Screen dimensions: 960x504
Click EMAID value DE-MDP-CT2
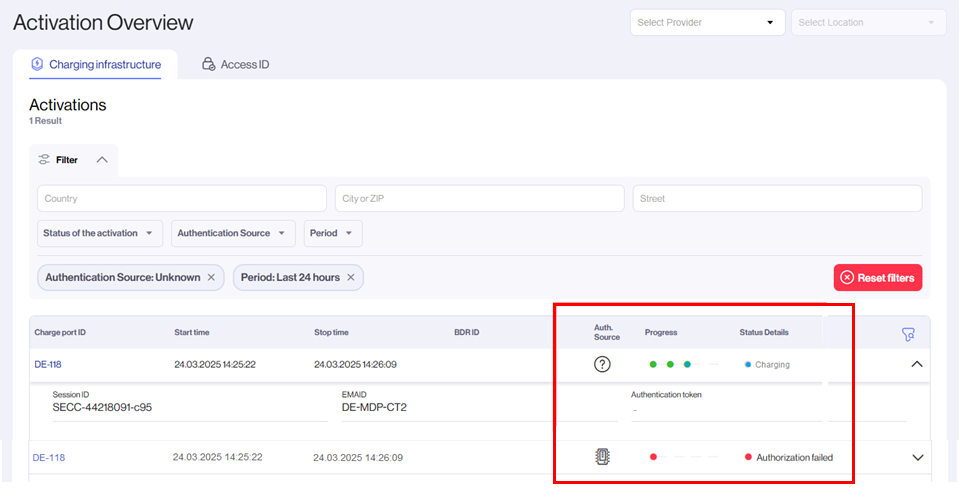click(374, 407)
